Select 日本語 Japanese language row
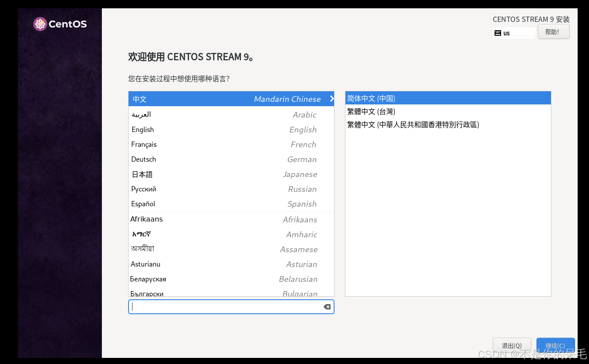Screen dimensions: 589x364 (x=231, y=174)
